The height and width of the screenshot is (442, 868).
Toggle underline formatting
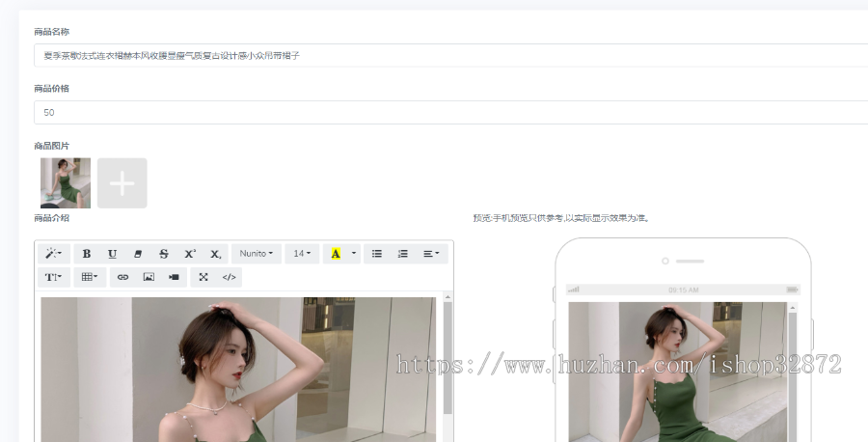[113, 254]
